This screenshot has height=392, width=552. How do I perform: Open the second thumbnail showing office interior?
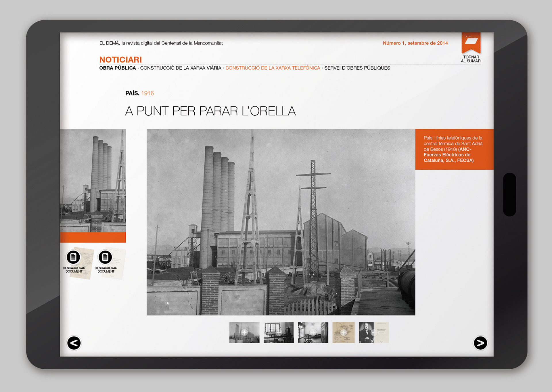279,332
